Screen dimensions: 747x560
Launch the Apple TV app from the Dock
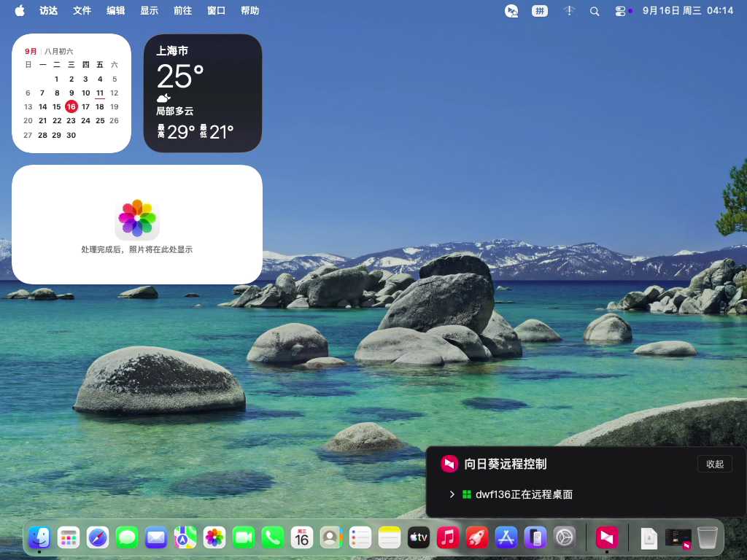419,537
